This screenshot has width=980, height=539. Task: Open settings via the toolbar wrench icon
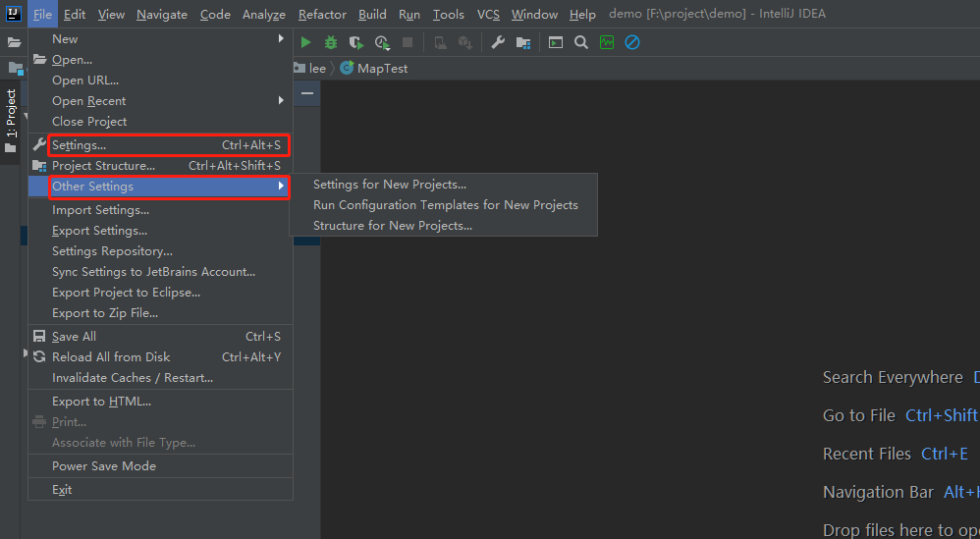498,42
